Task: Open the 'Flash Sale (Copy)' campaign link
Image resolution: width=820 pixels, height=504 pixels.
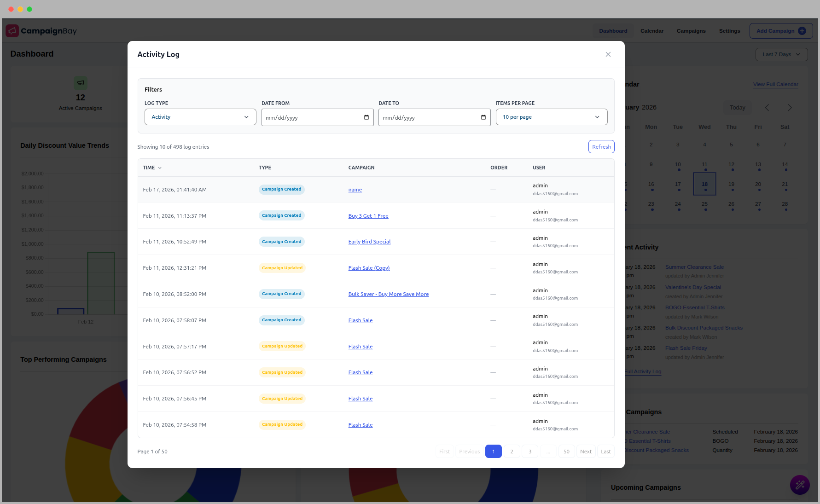Action: click(369, 268)
